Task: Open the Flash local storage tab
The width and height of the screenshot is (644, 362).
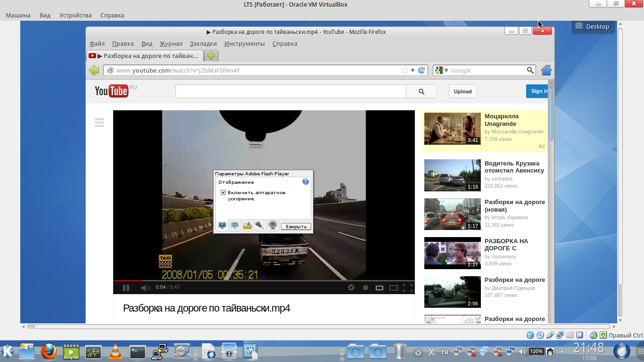Action: point(248,226)
